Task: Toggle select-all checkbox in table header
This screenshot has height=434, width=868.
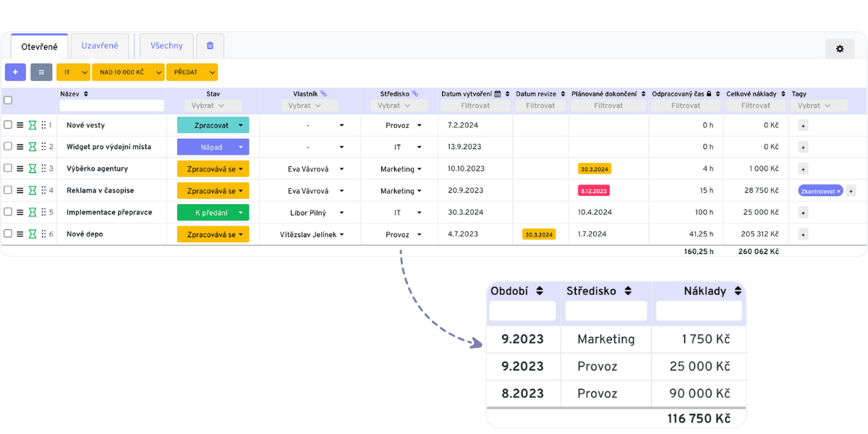Action: click(x=8, y=100)
